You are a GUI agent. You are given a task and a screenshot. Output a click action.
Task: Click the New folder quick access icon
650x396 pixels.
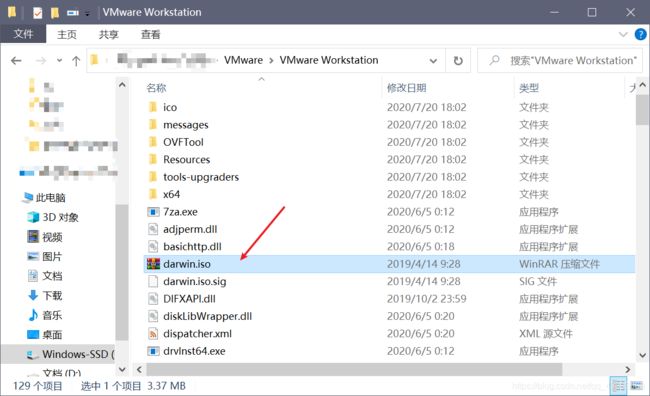55,13
